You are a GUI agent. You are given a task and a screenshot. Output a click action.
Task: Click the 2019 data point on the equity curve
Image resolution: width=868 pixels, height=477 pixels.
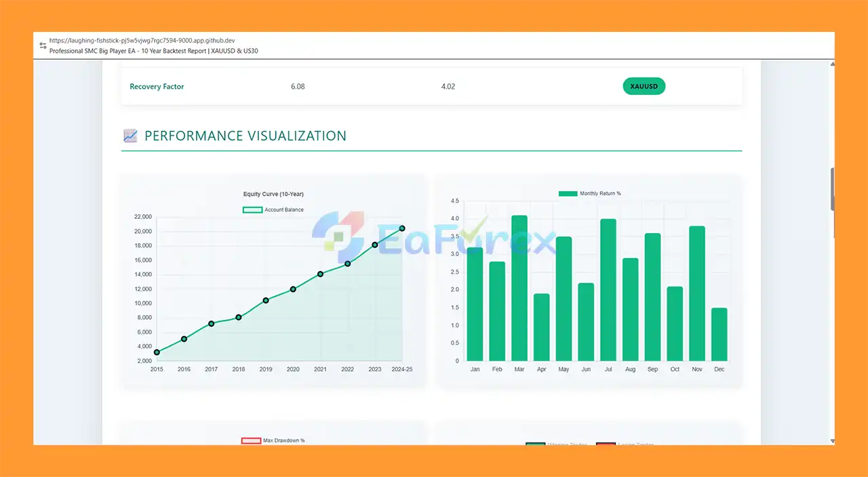coord(266,300)
